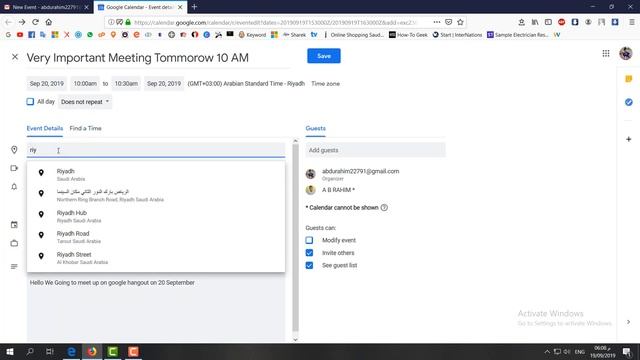This screenshot has height=360, width=640.
Task: Select the Riyadh Street suggestion
Action: click(x=156, y=258)
